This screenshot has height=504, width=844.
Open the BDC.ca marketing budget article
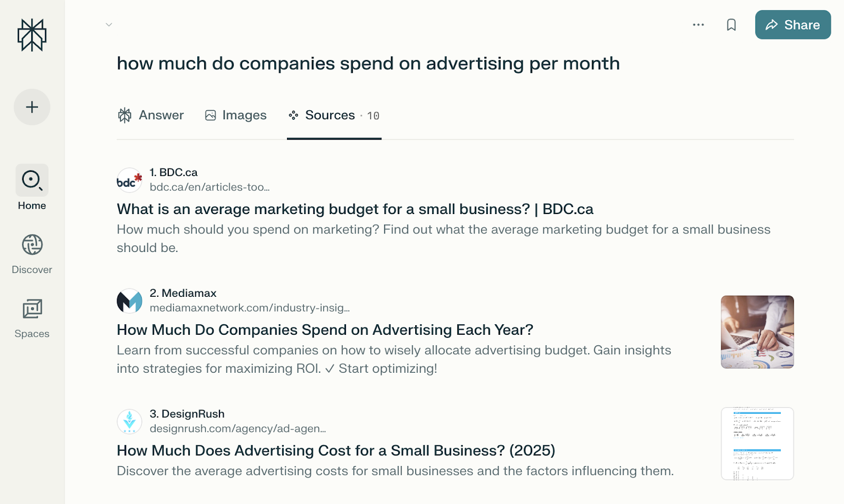tap(355, 209)
